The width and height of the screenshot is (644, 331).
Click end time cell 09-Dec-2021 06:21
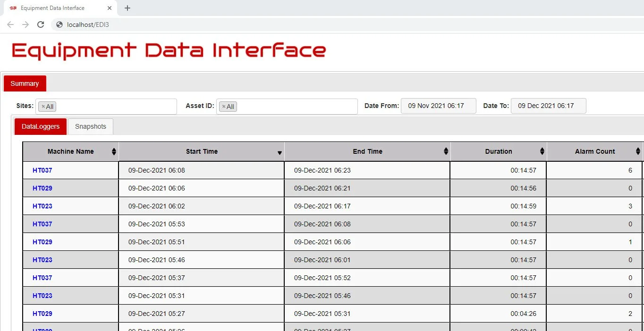(367, 188)
